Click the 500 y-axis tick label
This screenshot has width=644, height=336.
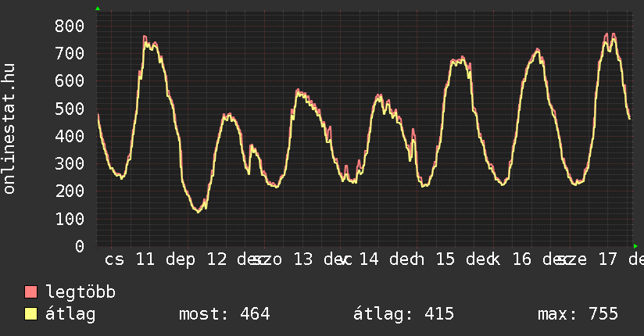(70, 109)
